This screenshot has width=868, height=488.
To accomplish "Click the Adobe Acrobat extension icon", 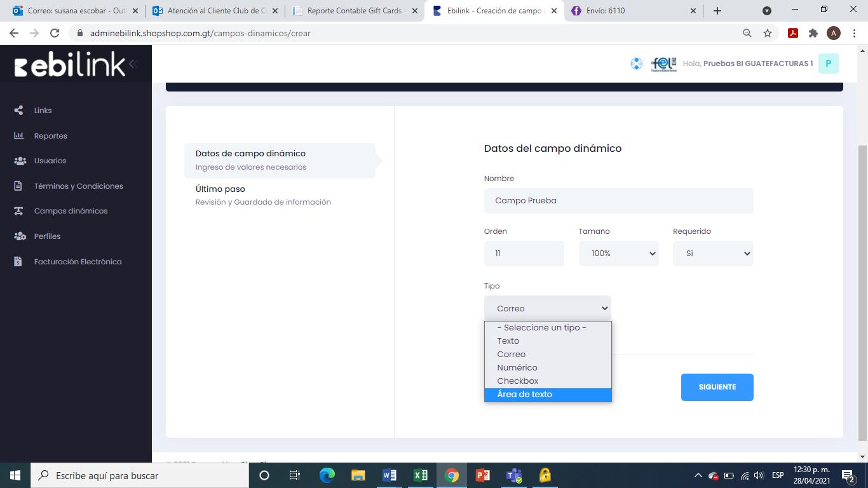I will click(x=793, y=33).
